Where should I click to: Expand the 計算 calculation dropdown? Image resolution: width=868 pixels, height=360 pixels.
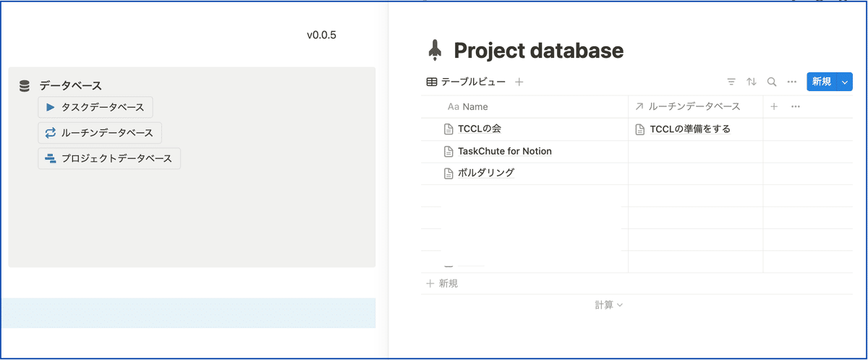tap(609, 305)
